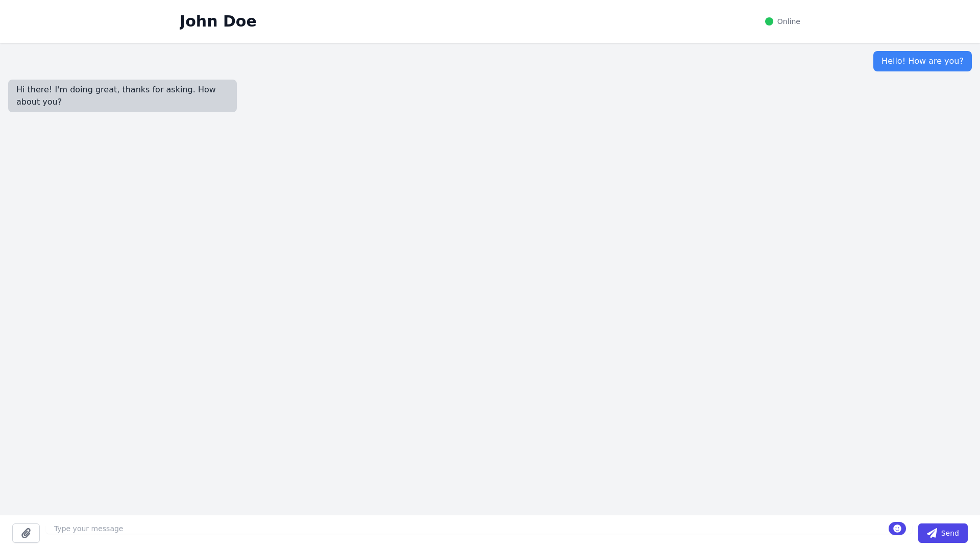This screenshot has width=980, height=551.
Task: Select the gray Hi there! reply bubble
Action: (x=122, y=96)
